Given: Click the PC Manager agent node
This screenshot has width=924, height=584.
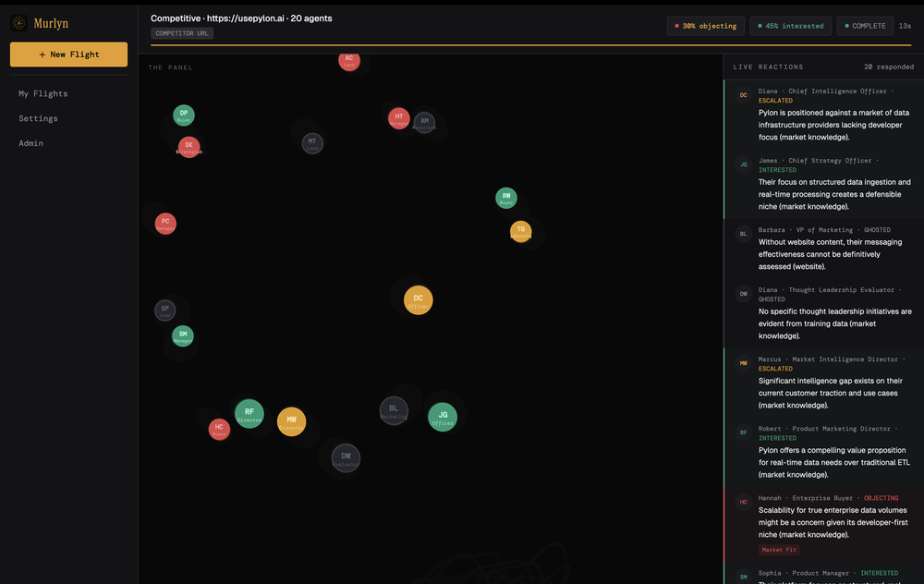Looking at the screenshot, I should pos(165,223).
